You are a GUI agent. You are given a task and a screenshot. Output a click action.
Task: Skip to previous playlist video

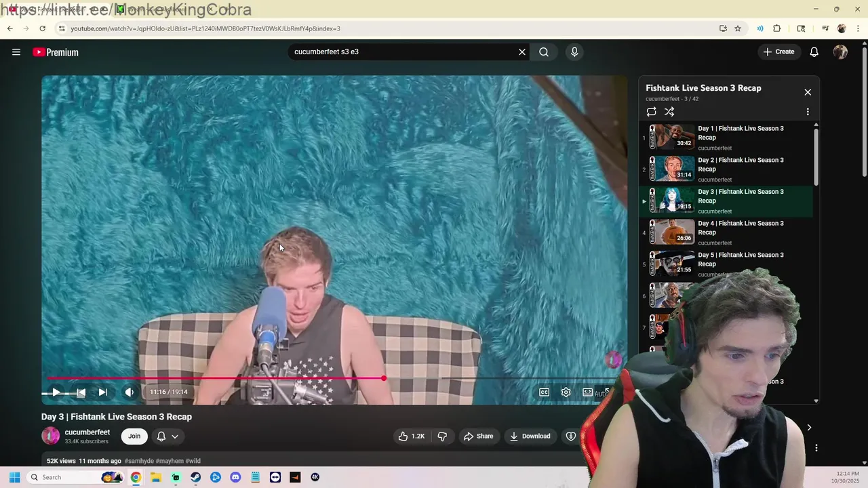81,392
